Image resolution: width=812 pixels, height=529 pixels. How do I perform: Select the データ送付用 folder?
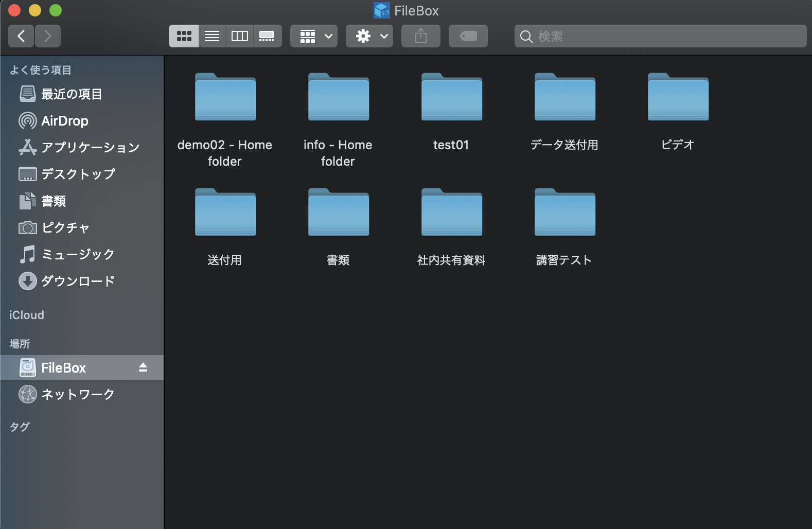tap(564, 98)
